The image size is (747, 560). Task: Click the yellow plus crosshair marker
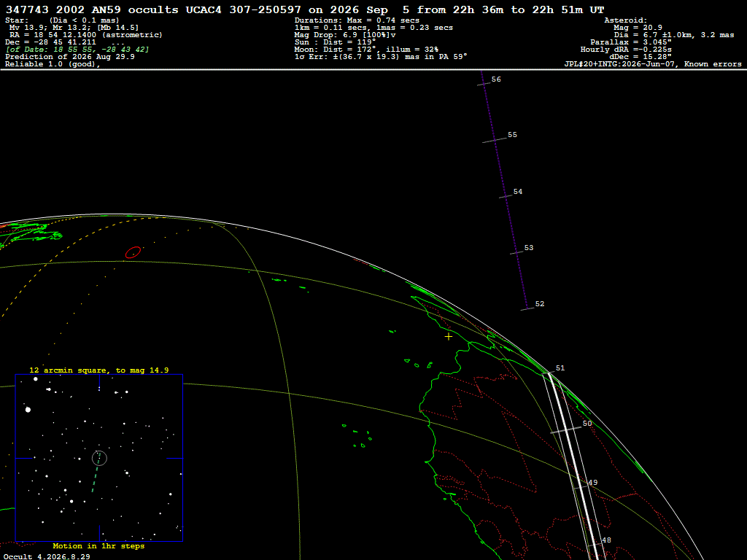pyautogui.click(x=449, y=337)
